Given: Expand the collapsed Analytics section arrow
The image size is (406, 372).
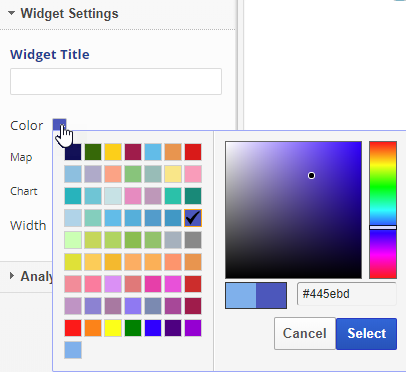Looking at the screenshot, I should tap(12, 276).
